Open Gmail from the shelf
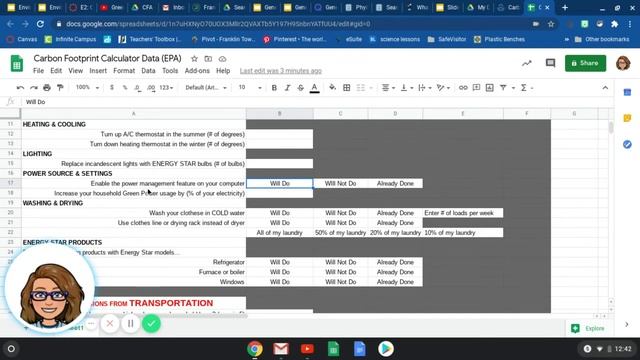 pos(281,349)
